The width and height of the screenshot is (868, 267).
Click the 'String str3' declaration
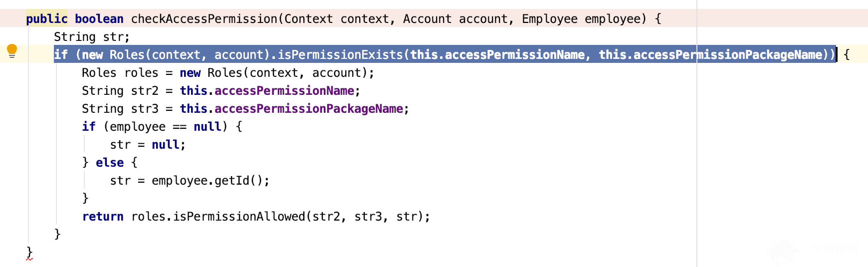tap(120, 109)
